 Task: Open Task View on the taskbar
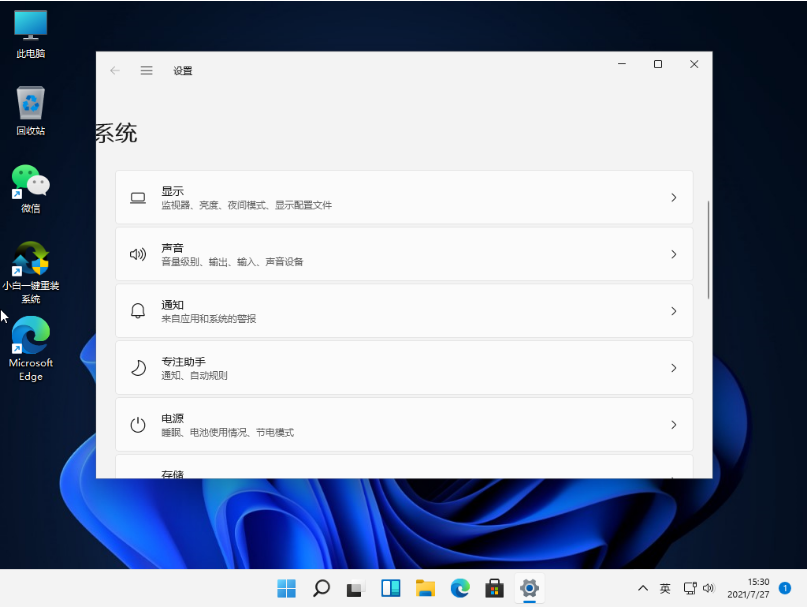point(356,588)
